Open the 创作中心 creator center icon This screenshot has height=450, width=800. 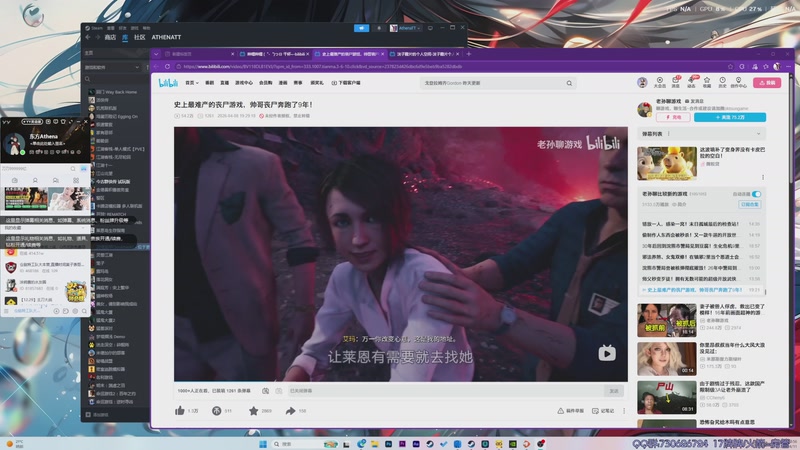pyautogui.click(x=738, y=82)
